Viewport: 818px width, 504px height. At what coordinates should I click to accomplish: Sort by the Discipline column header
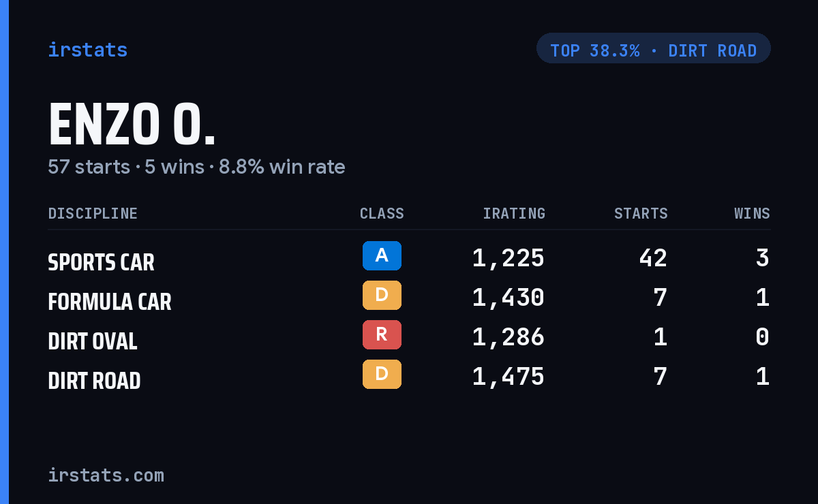93,214
